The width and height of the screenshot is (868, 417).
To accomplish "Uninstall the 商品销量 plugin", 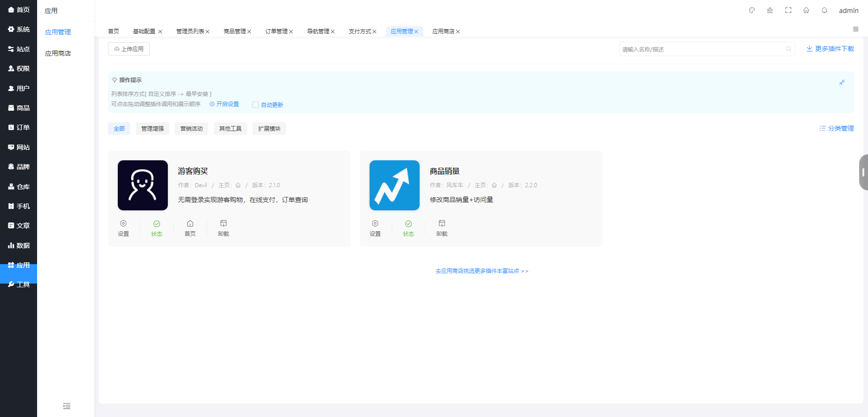I will point(441,228).
